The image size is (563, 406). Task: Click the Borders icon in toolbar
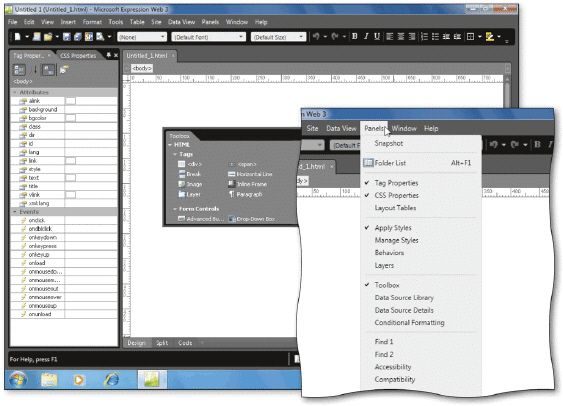point(470,36)
